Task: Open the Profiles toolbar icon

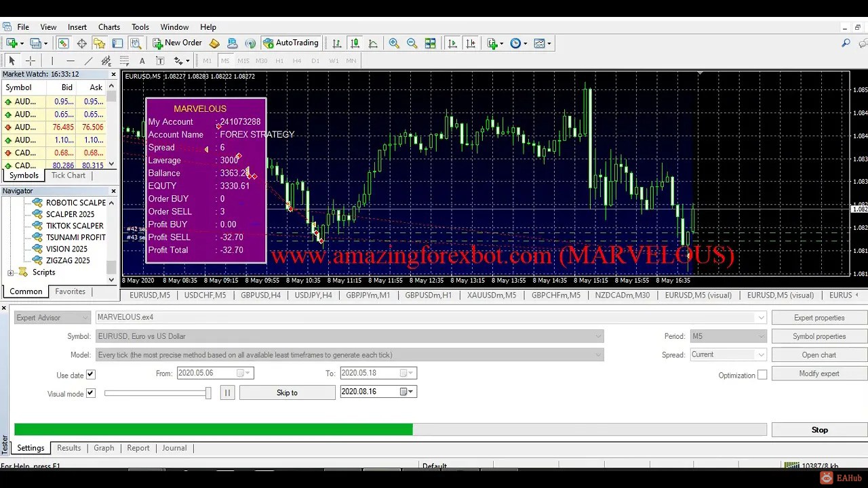Action: click(35, 43)
